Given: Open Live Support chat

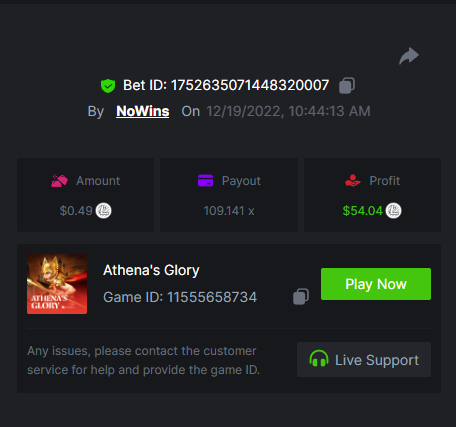Looking at the screenshot, I should tap(364, 360).
